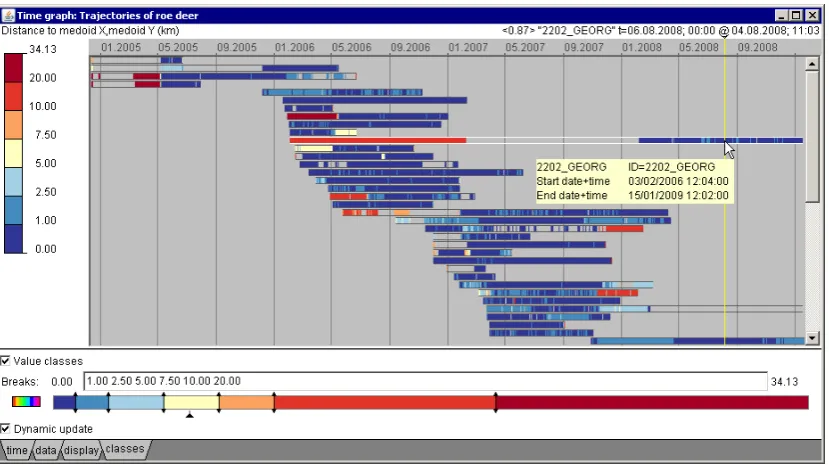Click the orange segment of class color bar
The width and height of the screenshot is (829, 466).
pos(246,403)
